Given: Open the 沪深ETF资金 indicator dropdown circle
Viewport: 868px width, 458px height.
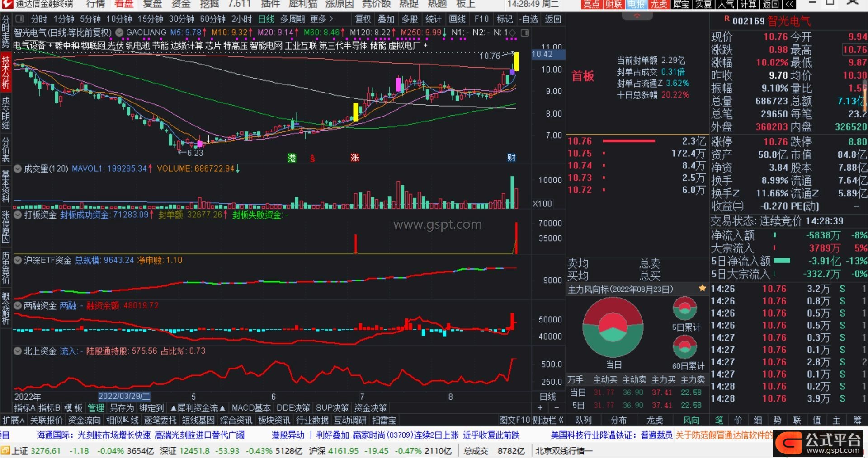Looking at the screenshot, I should click(x=18, y=260).
